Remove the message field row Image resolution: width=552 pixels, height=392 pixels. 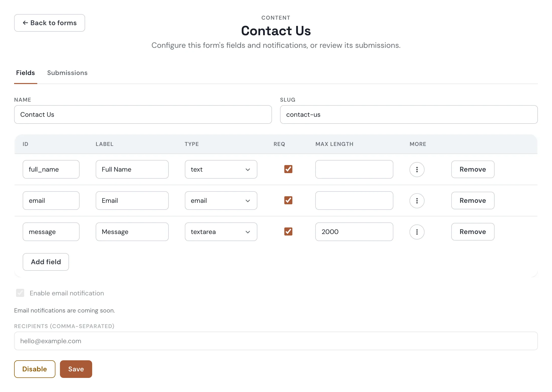point(473,232)
